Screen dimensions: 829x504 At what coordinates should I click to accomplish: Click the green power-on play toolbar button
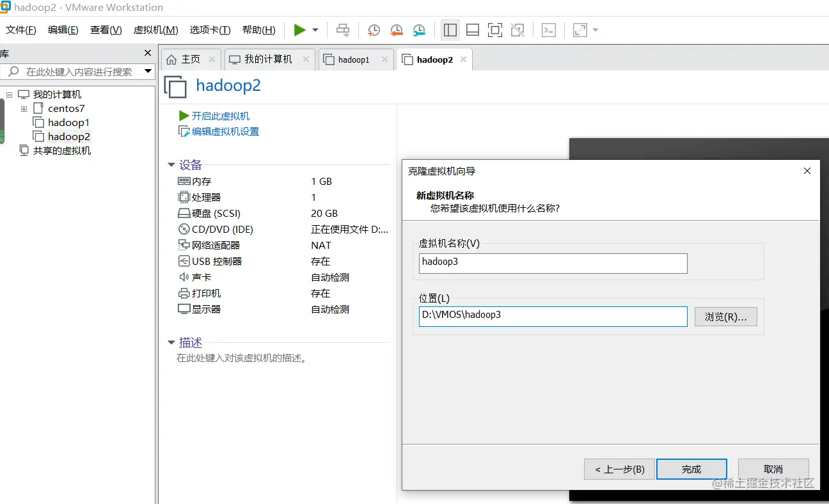299,30
